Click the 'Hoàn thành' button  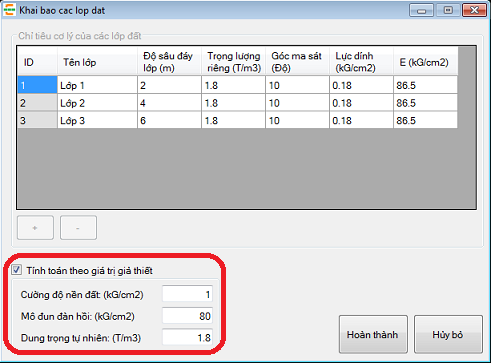[373, 334]
